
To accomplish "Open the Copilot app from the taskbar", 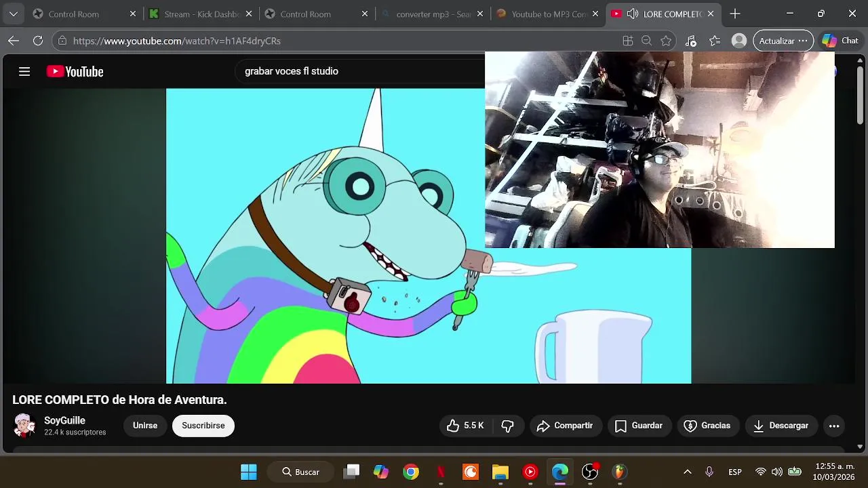I will click(381, 472).
